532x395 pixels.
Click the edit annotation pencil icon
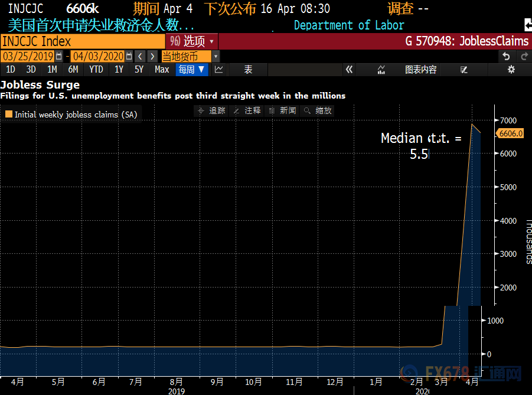464,70
